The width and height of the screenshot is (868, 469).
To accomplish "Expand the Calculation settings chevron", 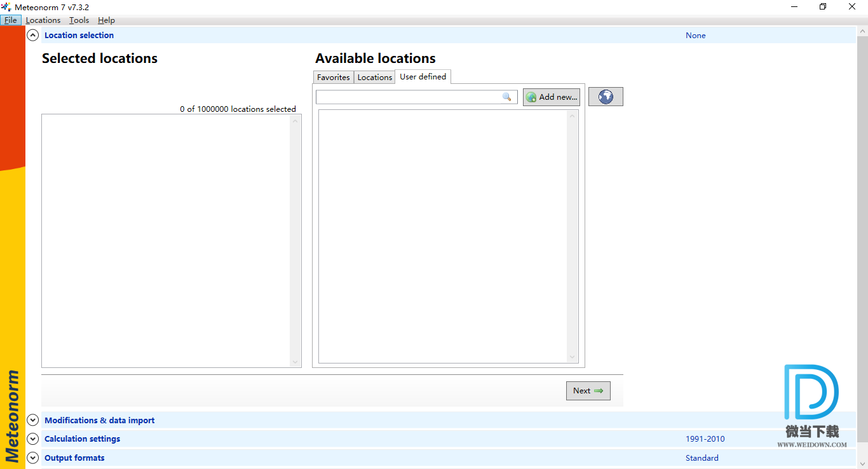I will coord(33,439).
